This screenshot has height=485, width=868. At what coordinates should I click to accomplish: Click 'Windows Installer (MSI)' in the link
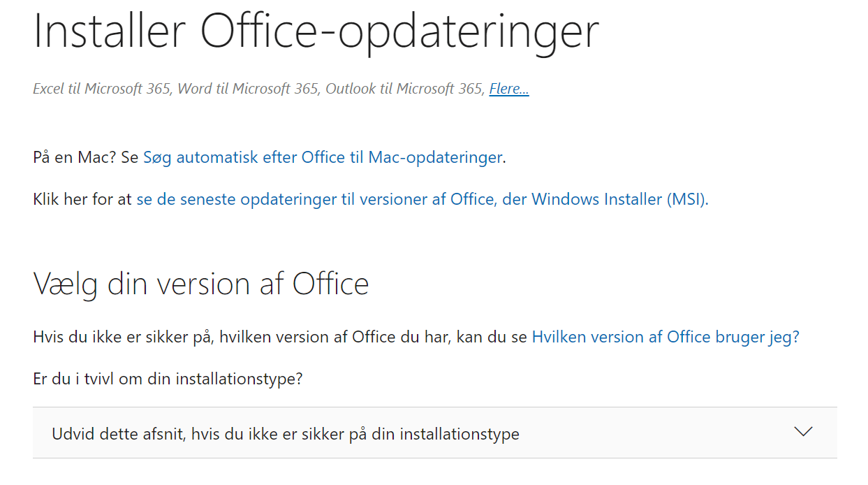619,199
